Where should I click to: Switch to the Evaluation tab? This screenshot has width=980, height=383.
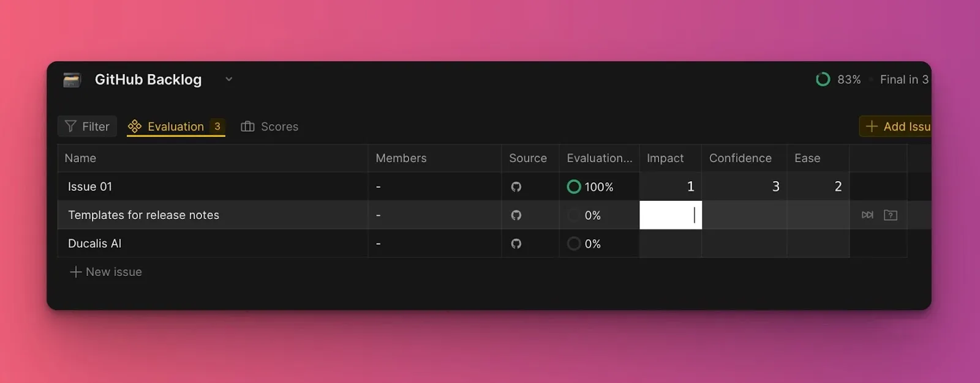175,127
